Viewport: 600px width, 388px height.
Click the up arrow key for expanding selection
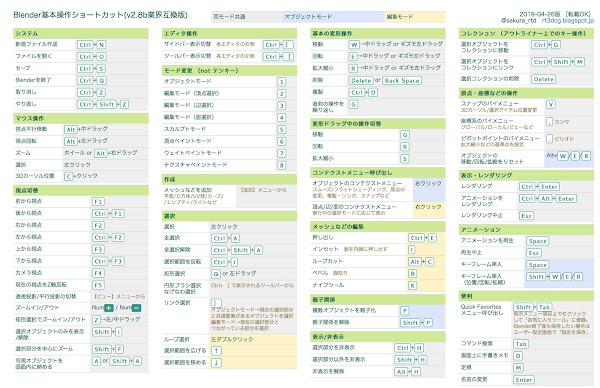(216, 351)
